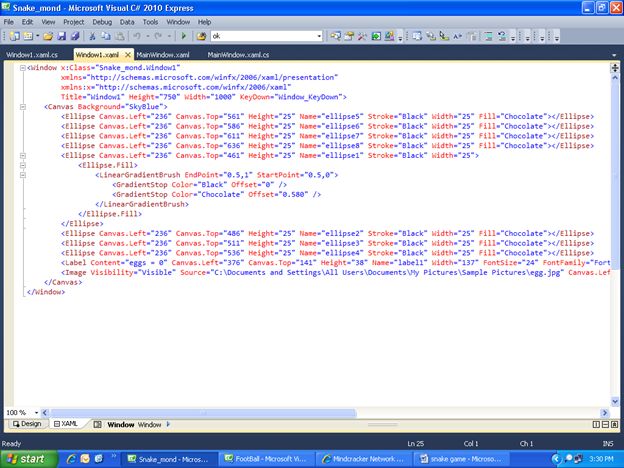This screenshot has width=624, height=468.
Task: Click the swap panes icon beside XAML
Action: (x=98, y=425)
